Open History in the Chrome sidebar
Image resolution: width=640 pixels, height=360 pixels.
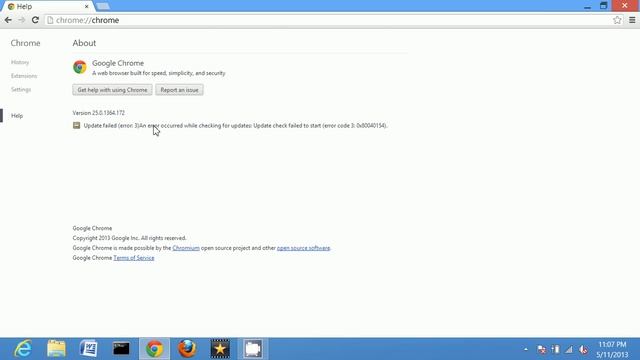click(x=20, y=62)
